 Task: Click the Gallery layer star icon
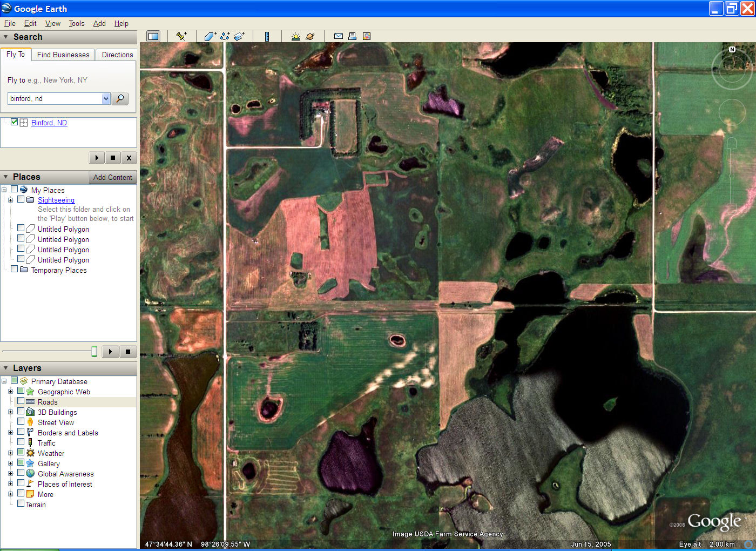[30, 463]
